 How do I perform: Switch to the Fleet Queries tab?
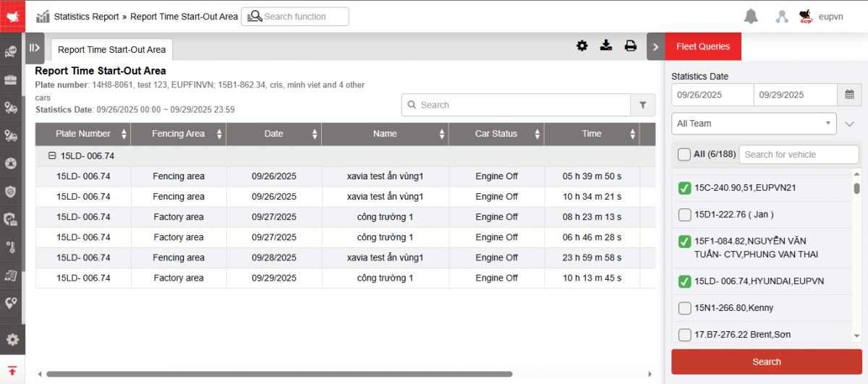(702, 47)
